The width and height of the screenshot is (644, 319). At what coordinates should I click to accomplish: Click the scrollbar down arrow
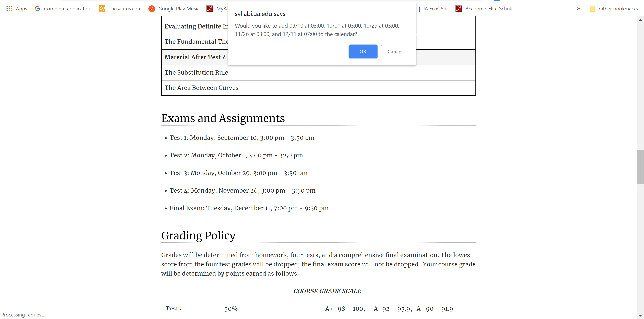pyautogui.click(x=640, y=316)
